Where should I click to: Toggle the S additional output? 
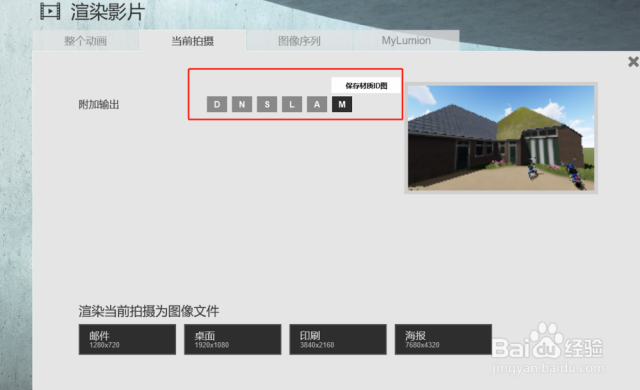(x=267, y=104)
